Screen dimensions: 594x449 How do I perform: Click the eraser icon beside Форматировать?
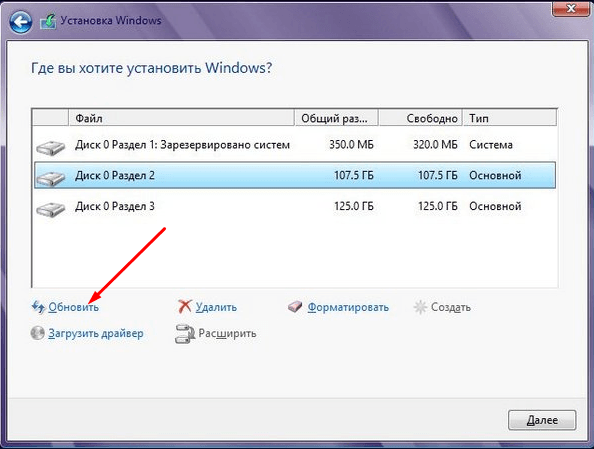(x=295, y=307)
